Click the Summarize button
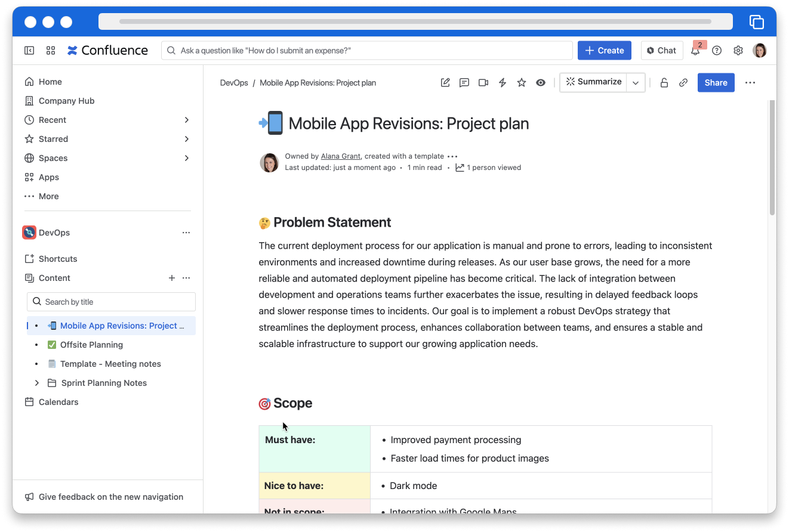The width and height of the screenshot is (789, 532). point(593,82)
